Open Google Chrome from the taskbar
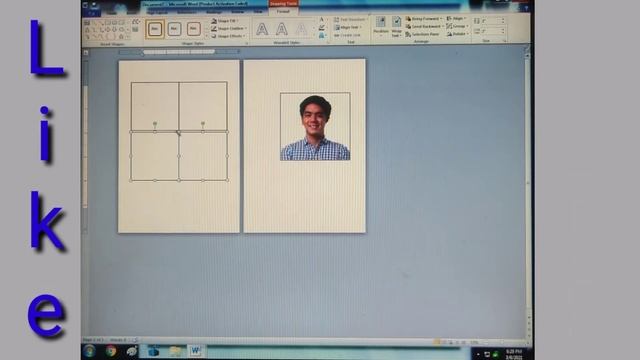 point(111,351)
